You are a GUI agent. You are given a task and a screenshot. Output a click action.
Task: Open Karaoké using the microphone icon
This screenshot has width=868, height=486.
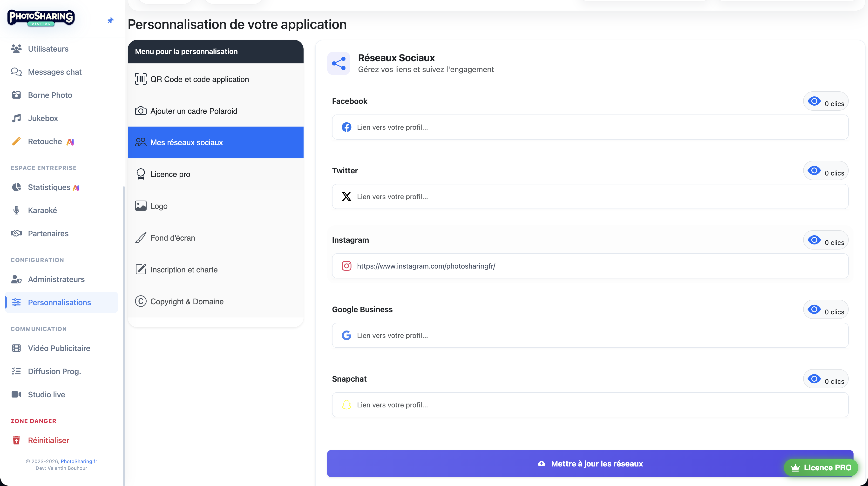[x=16, y=210]
